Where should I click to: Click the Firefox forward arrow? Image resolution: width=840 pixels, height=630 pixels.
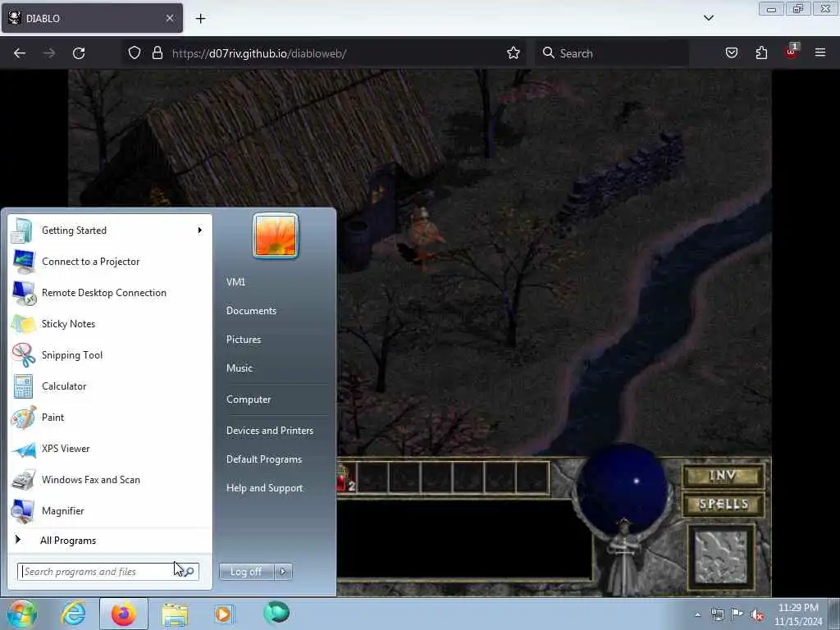(49, 53)
